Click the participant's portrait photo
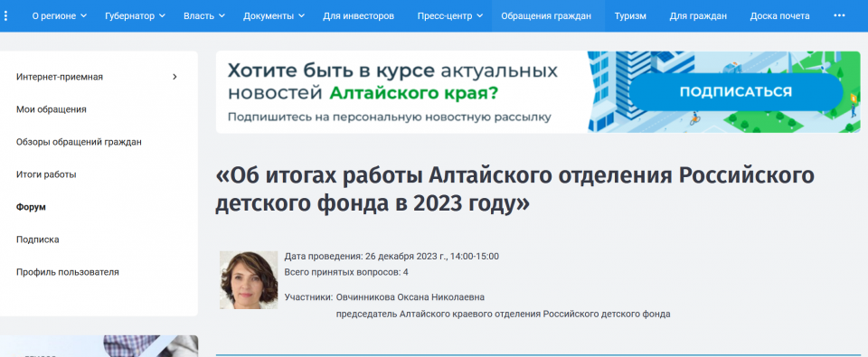Screen dimensions: 868x357 tap(249, 280)
